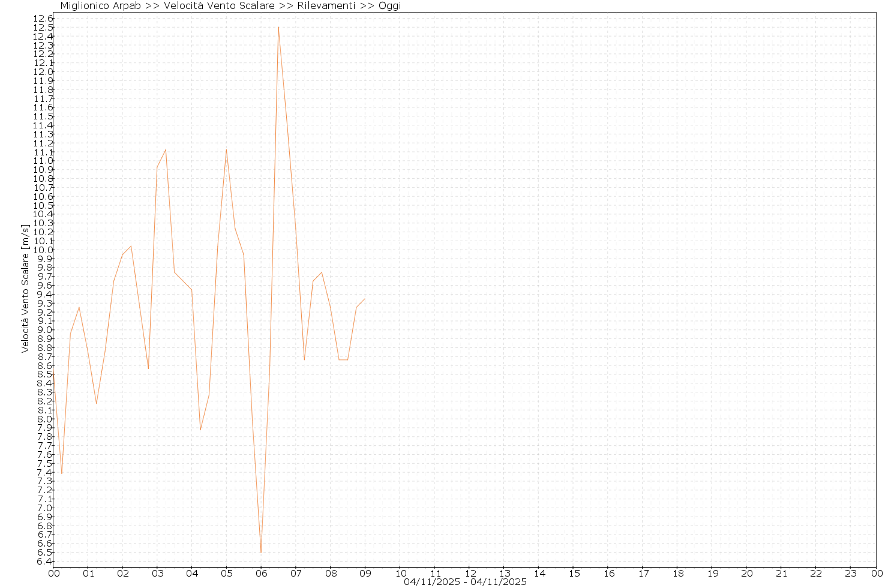This screenshot has width=888, height=588.
Task: Click 'Oggi' in the title breadcrumb
Action: tap(389, 6)
